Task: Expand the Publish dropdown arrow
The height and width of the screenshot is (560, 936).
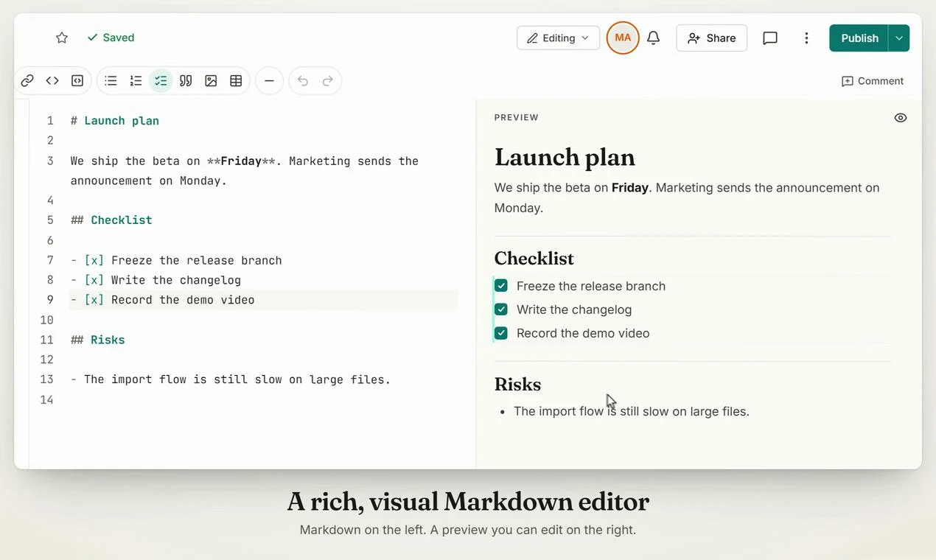Action: pyautogui.click(x=899, y=38)
